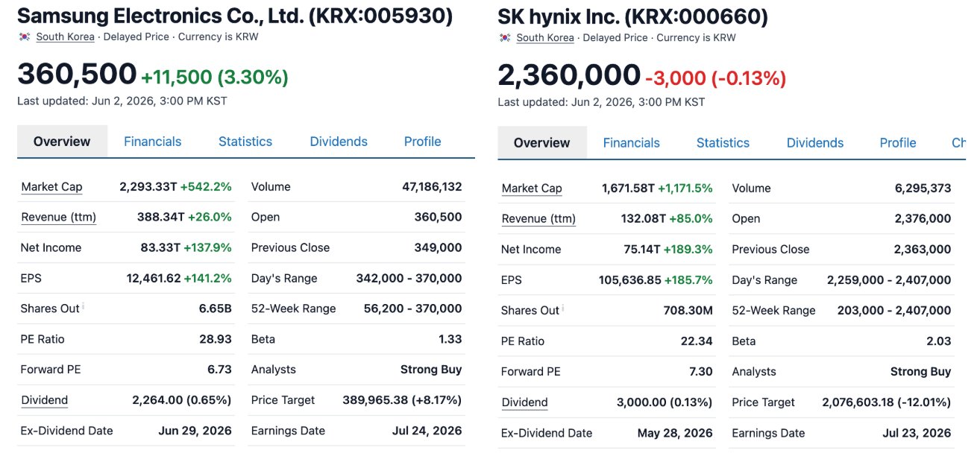Screen dimensions: 980x462
Task: Click Samsung shares out value 6.65B
Action: click(x=216, y=308)
